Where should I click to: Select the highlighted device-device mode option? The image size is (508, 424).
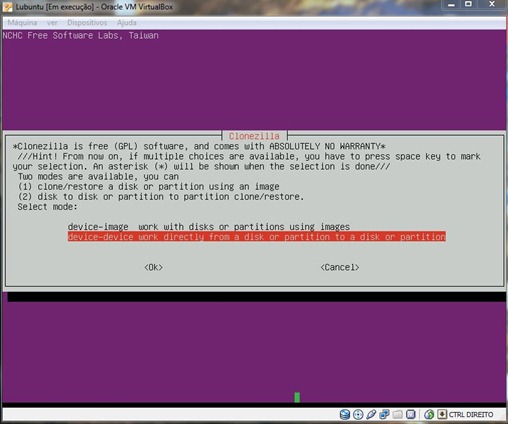pos(257,237)
